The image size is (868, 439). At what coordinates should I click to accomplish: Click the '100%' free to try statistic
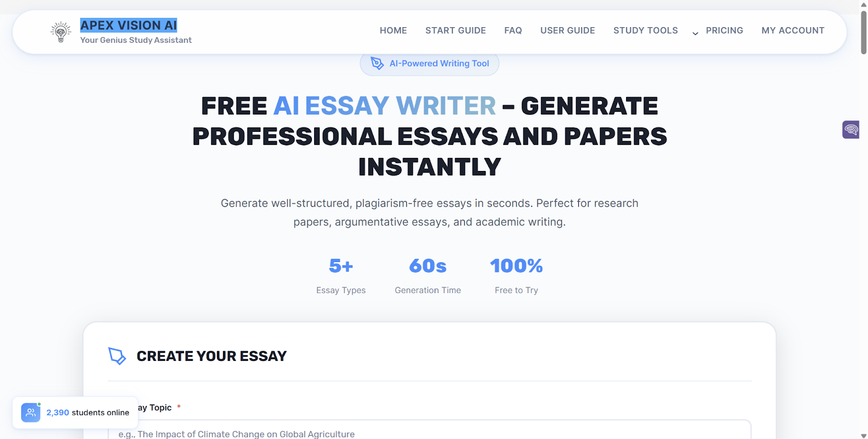pyautogui.click(x=516, y=266)
